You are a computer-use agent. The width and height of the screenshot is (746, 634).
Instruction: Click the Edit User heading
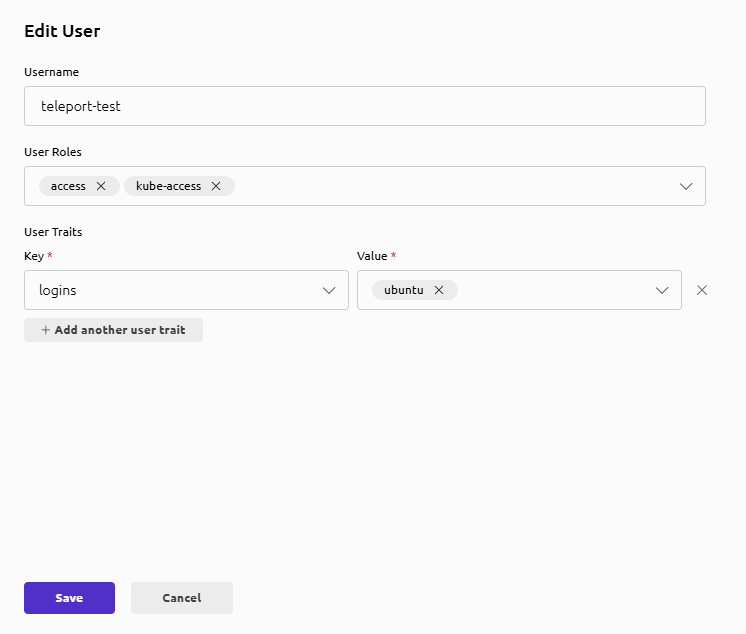pos(62,31)
